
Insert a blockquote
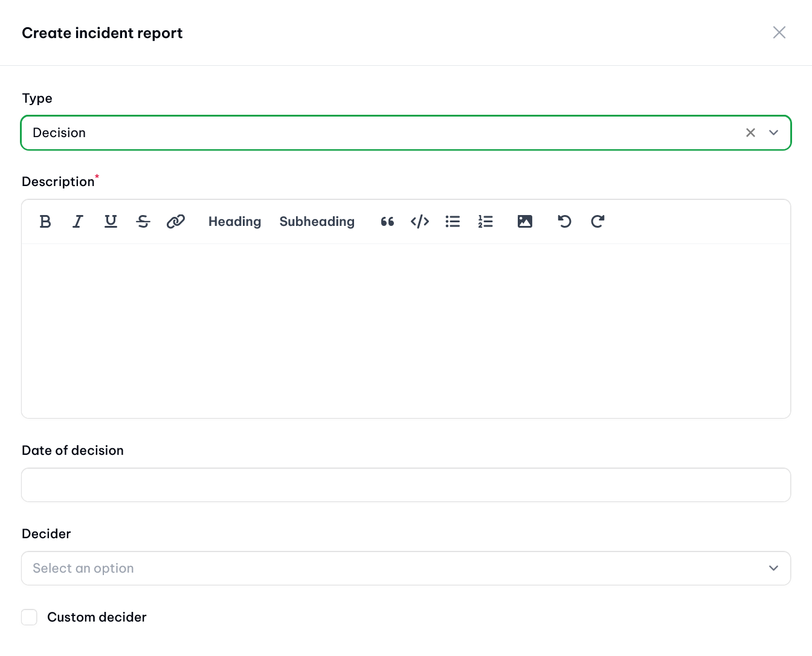(387, 222)
